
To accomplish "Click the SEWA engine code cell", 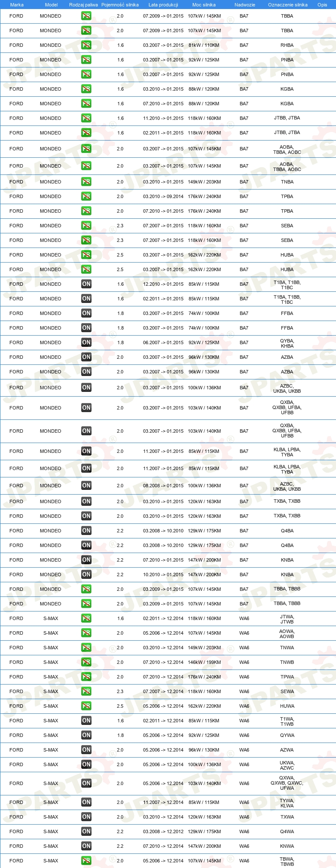I will (287, 691).
